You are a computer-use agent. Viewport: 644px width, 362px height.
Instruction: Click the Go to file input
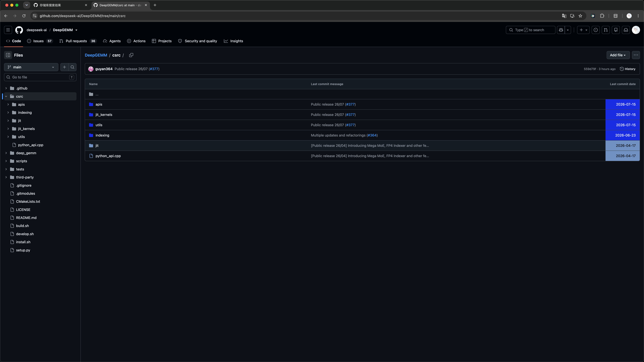click(40, 77)
